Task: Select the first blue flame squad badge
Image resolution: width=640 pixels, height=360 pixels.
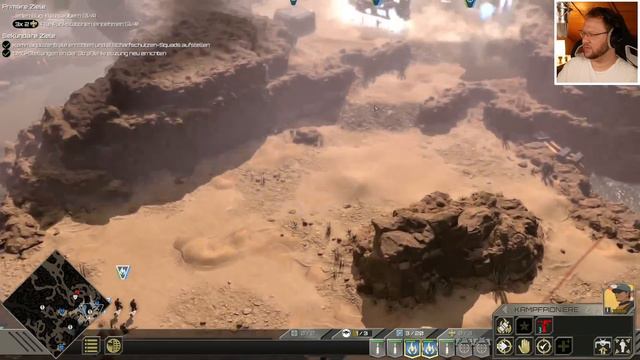Action: (x=412, y=349)
